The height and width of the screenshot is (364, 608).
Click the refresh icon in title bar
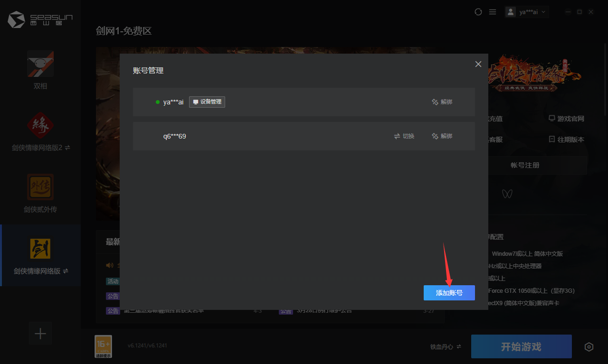pos(478,12)
